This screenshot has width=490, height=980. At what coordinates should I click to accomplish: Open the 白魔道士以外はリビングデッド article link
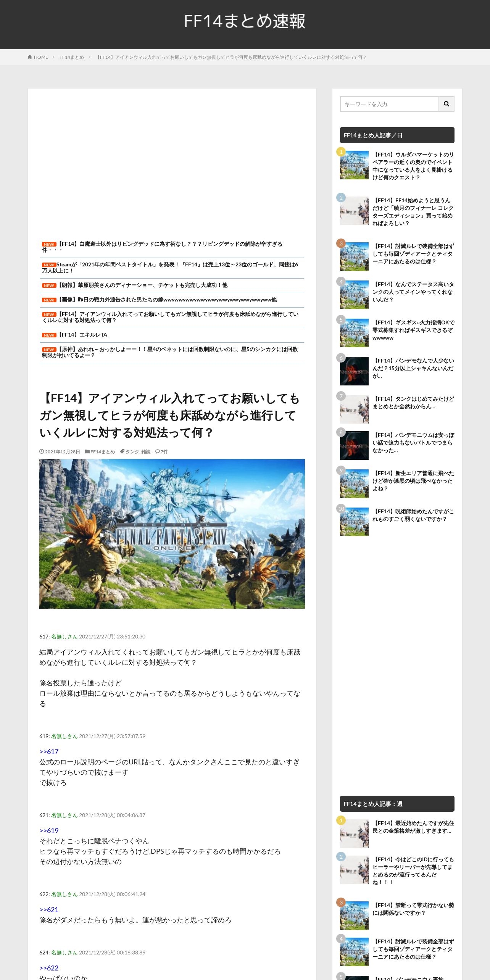(x=162, y=247)
